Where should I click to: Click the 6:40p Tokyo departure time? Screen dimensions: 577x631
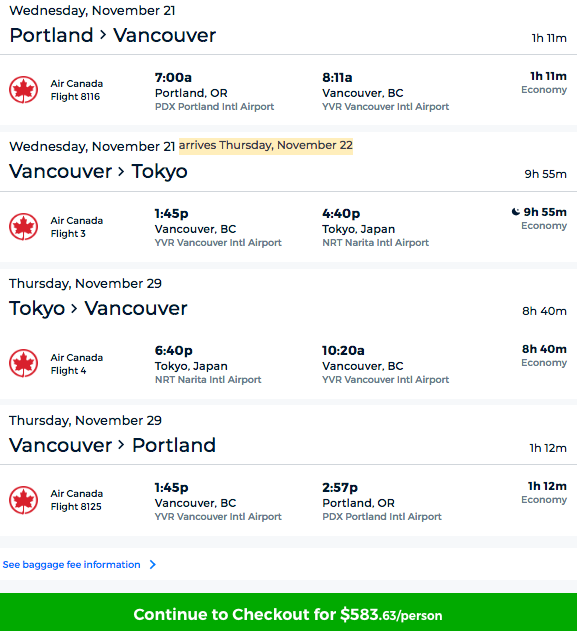coord(173,350)
